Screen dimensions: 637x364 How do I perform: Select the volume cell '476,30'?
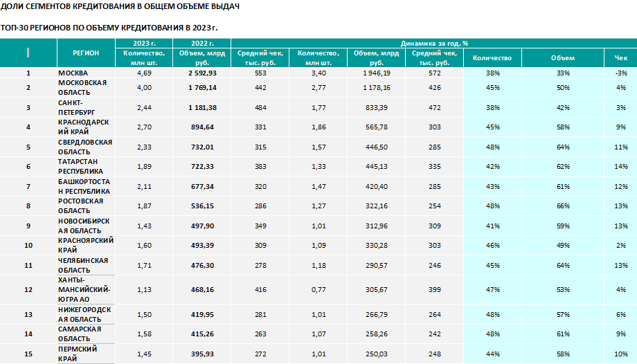(202, 265)
